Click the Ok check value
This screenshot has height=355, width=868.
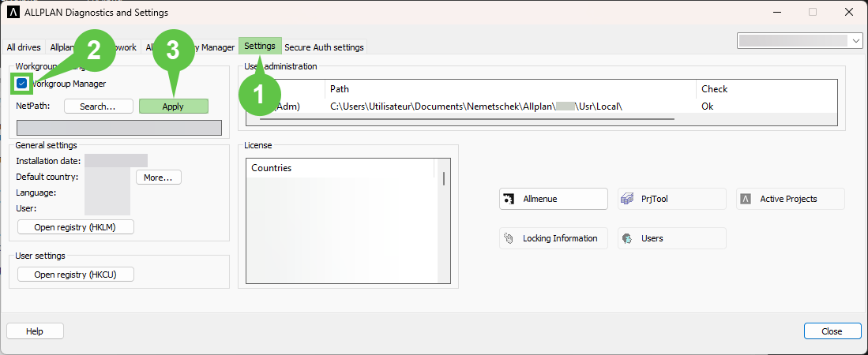707,106
